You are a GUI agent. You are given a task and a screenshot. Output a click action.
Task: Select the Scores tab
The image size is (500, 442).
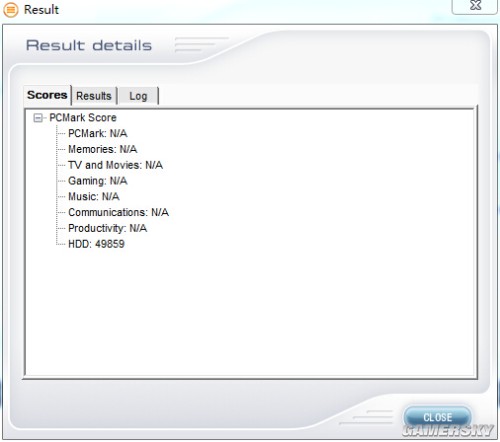point(47,95)
